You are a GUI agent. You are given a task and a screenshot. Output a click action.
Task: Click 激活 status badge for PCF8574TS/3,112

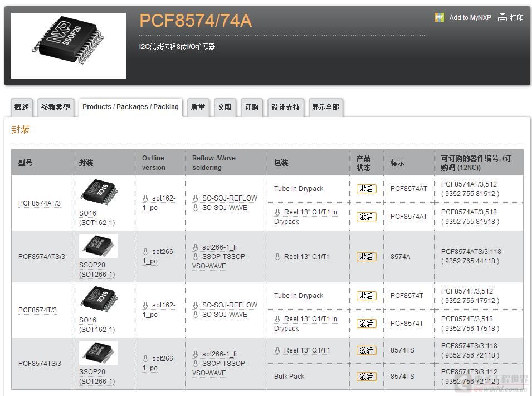pos(367,377)
